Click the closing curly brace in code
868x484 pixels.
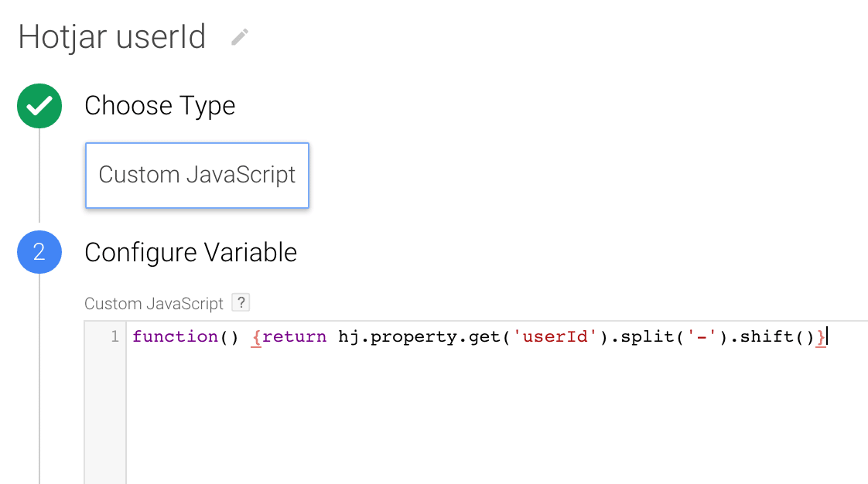(820, 336)
